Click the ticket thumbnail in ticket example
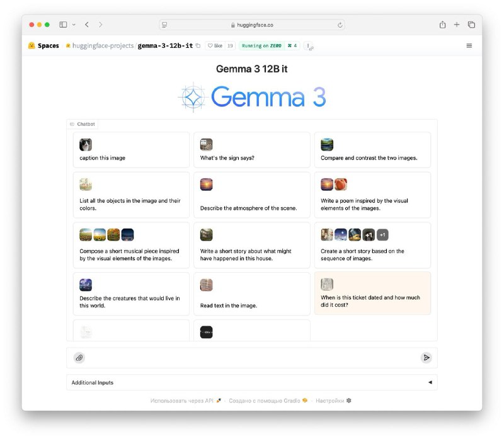The height and width of the screenshot is (439, 504). [327, 284]
